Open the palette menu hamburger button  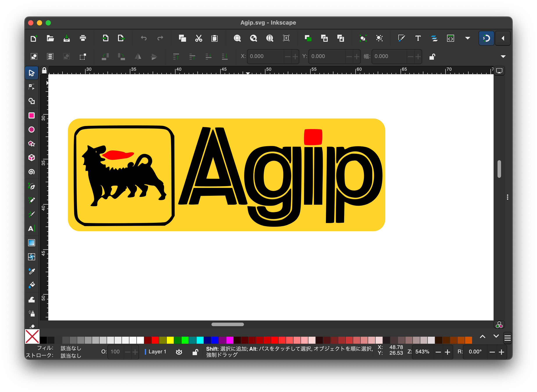(507, 338)
